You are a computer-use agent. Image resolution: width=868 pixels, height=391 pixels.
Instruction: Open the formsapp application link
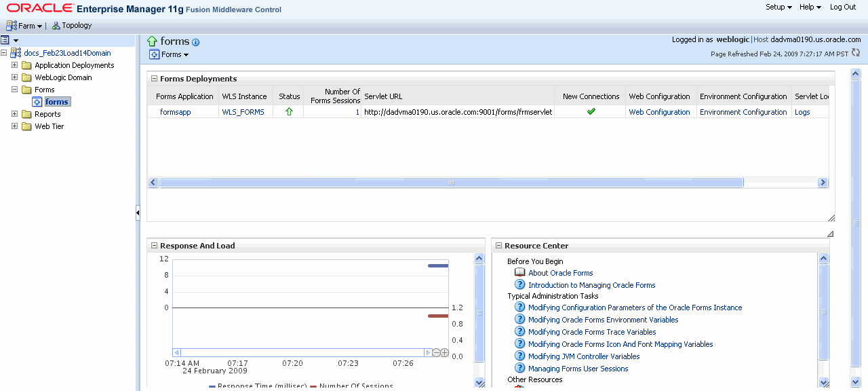tap(176, 112)
